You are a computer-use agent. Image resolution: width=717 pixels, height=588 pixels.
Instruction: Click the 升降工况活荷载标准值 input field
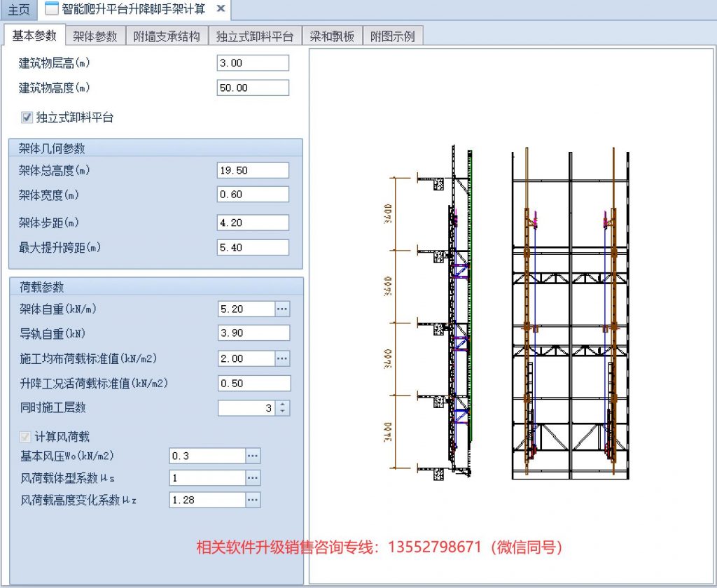(253, 383)
